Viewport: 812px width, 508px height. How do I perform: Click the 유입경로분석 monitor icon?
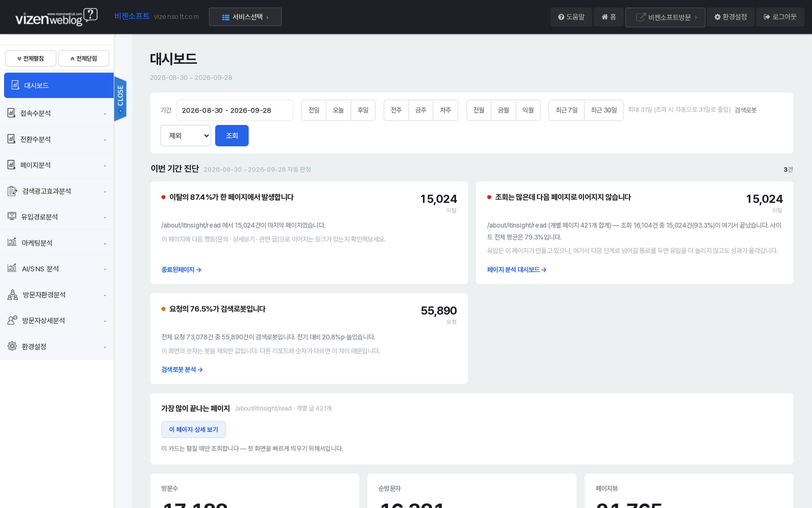pyautogui.click(x=12, y=217)
